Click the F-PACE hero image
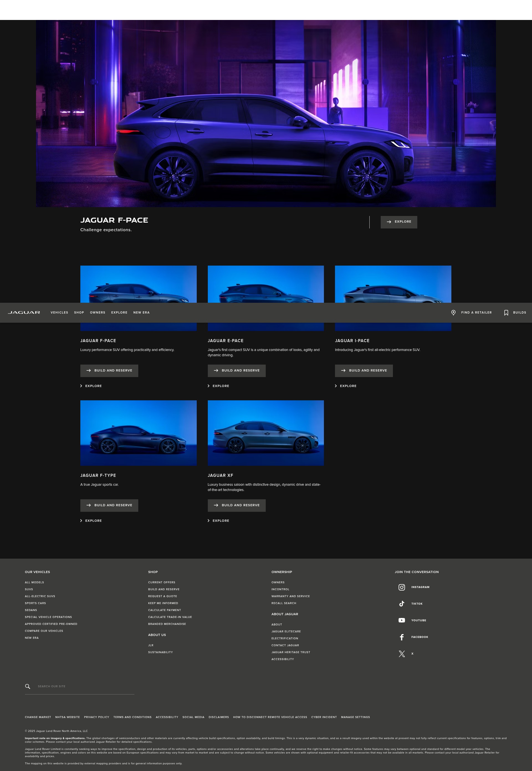Viewport: 532px width, 771px height. 266,113
